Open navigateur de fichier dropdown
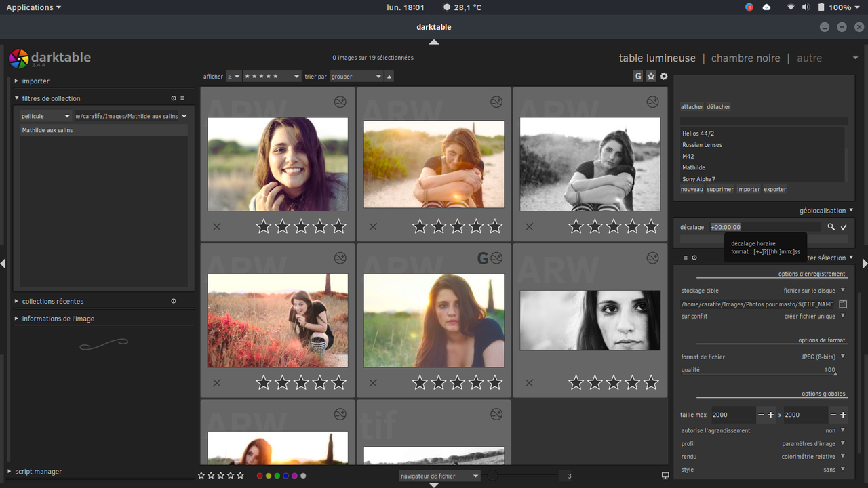The width and height of the screenshot is (868, 488). tap(439, 476)
